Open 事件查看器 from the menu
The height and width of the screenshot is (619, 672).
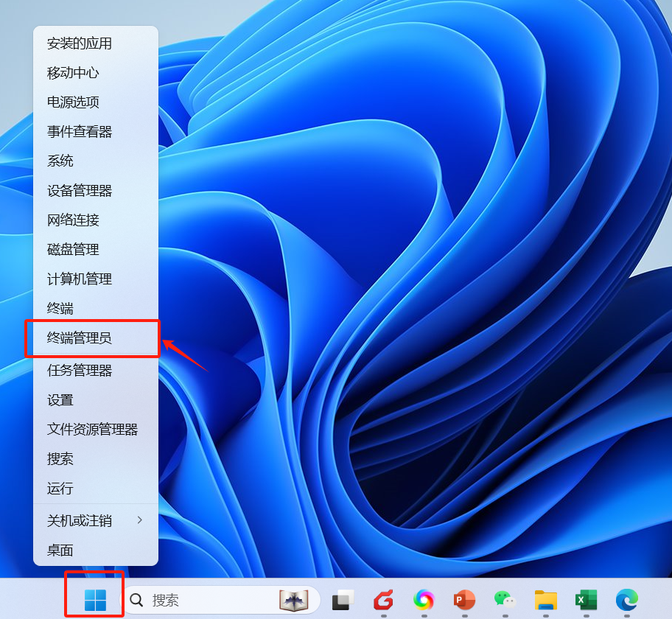pos(96,132)
